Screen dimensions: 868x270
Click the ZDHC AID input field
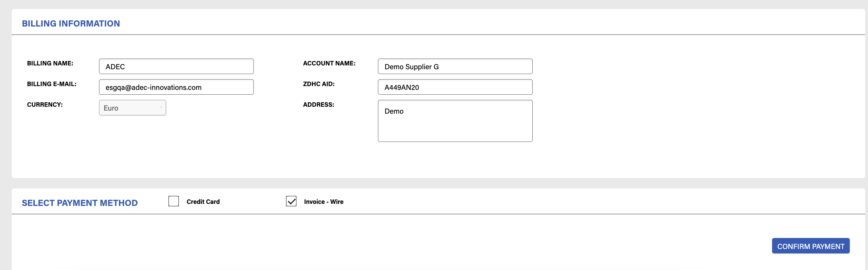point(455,87)
